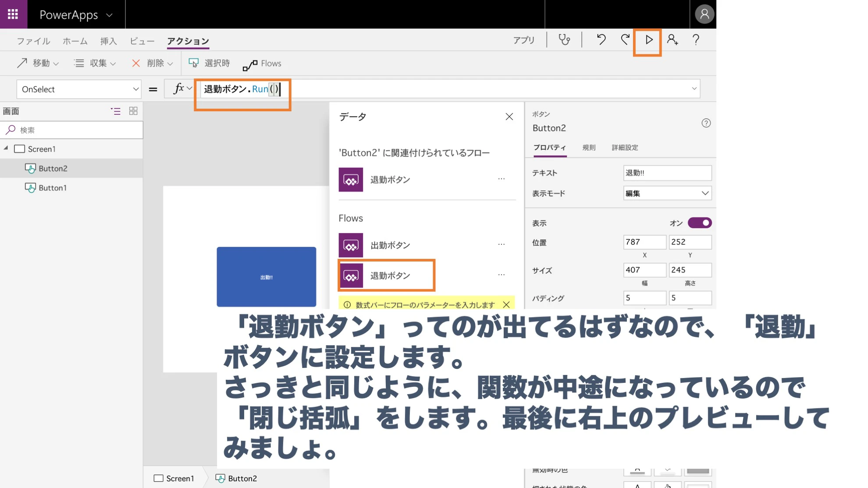
Task: Open the 表示モード dropdown
Action: (x=667, y=193)
